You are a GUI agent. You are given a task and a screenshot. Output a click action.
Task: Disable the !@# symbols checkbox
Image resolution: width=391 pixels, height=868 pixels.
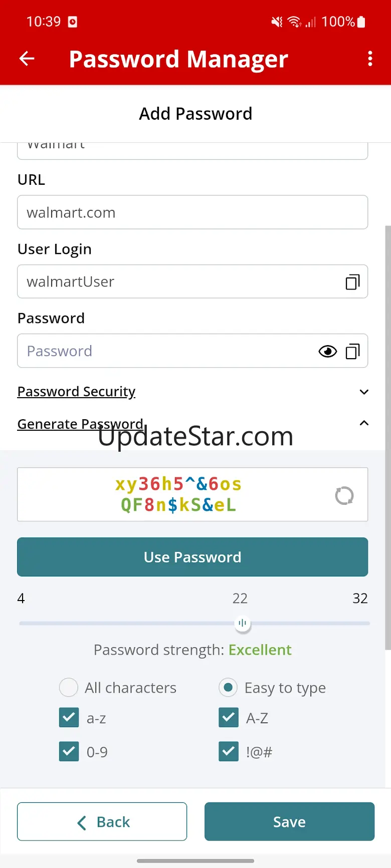tap(229, 751)
